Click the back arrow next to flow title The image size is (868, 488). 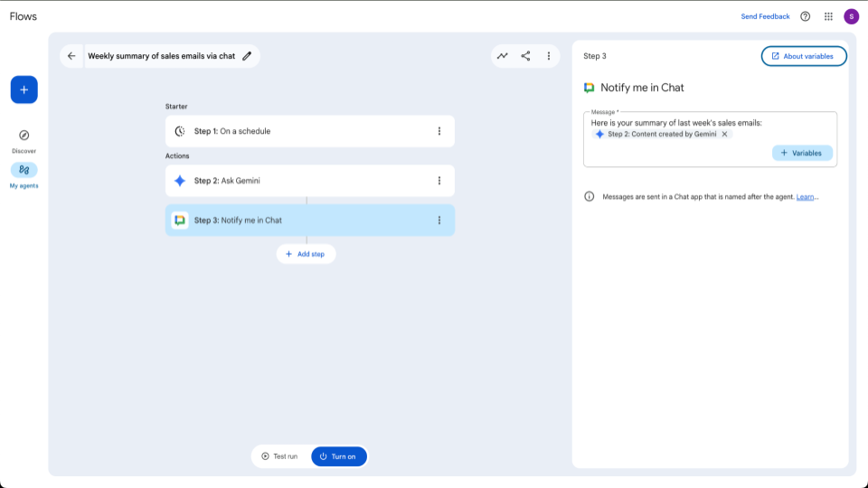(x=71, y=56)
